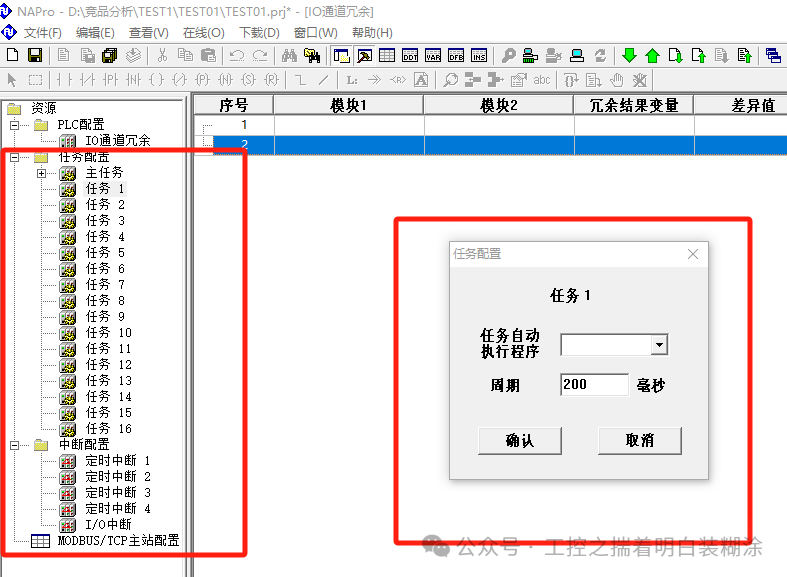This screenshot has width=787, height=577.
Task: Click the green upload arrow icon
Action: pyautogui.click(x=652, y=55)
